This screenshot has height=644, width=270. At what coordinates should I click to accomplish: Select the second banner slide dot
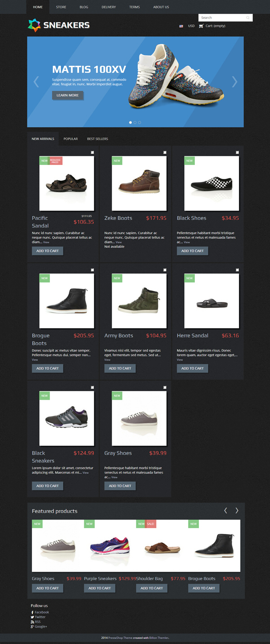(135, 122)
